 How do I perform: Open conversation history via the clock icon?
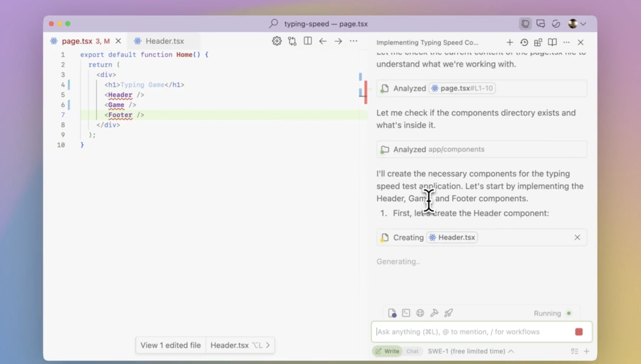524,42
